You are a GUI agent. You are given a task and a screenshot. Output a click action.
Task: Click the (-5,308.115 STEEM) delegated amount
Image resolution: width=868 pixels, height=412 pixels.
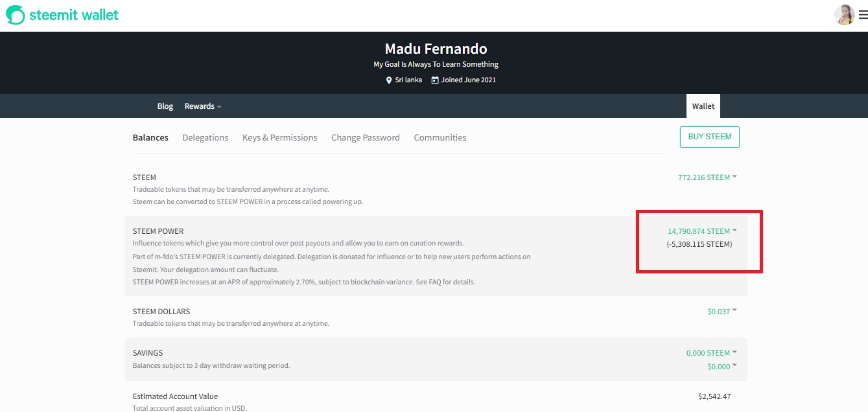pyautogui.click(x=699, y=244)
